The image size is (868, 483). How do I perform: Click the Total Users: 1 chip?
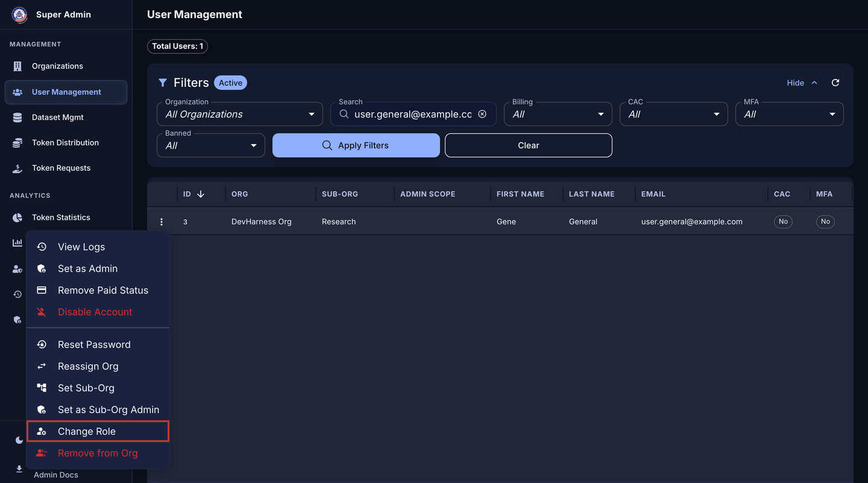click(x=177, y=46)
